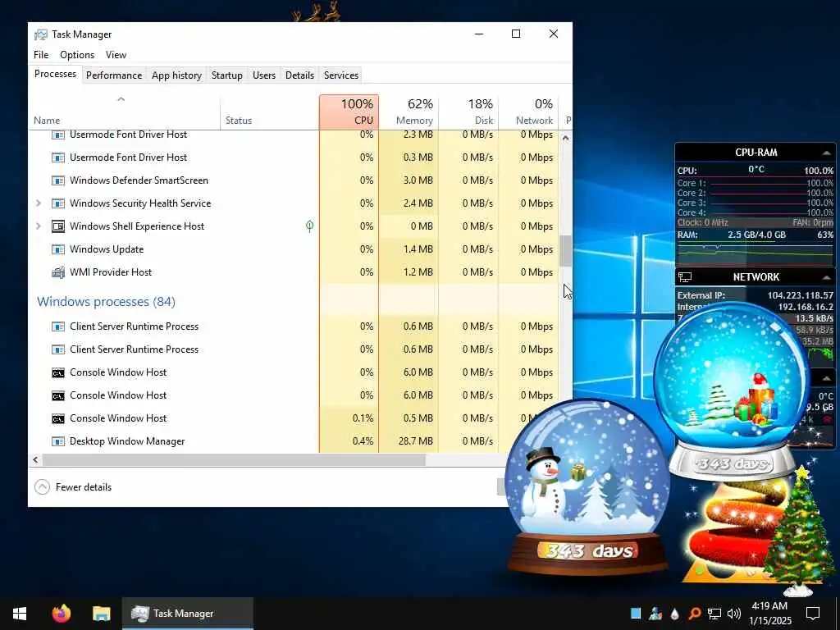This screenshot has height=630, width=840.
Task: Click the External IP value in NETWORK gadget
Action: pyautogui.click(x=800, y=295)
